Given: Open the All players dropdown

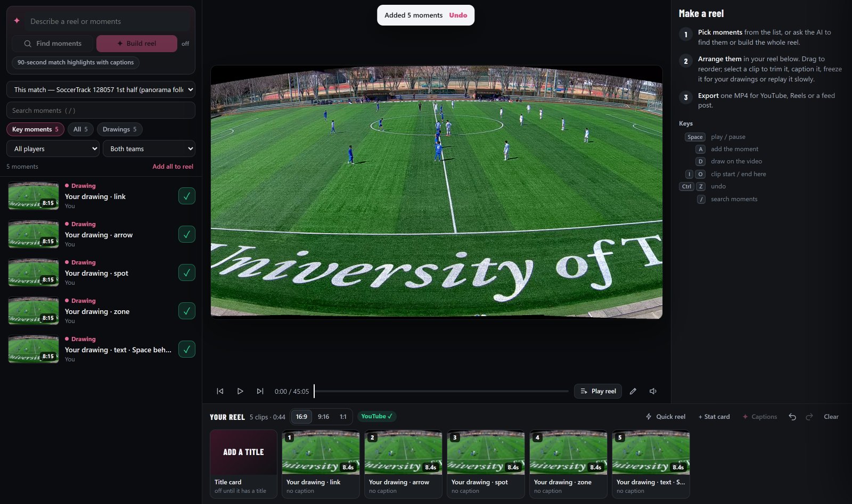Looking at the screenshot, I should (53, 148).
